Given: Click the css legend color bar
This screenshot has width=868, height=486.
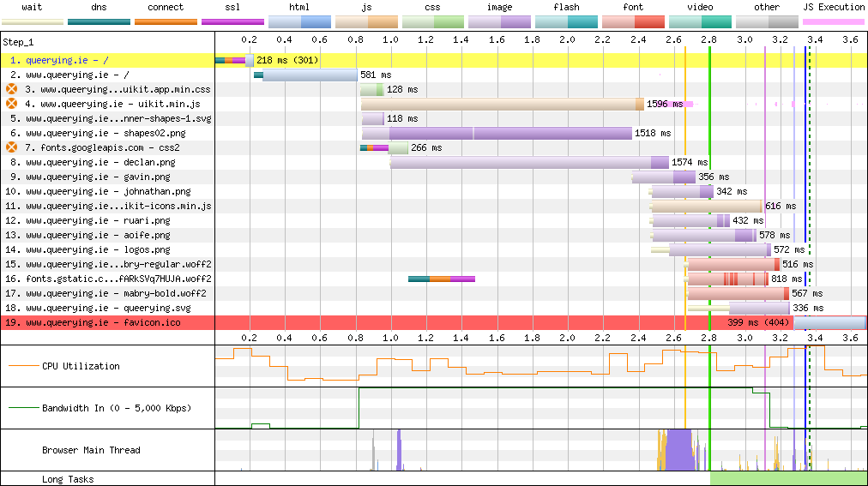Looking at the screenshot, I should [433, 22].
